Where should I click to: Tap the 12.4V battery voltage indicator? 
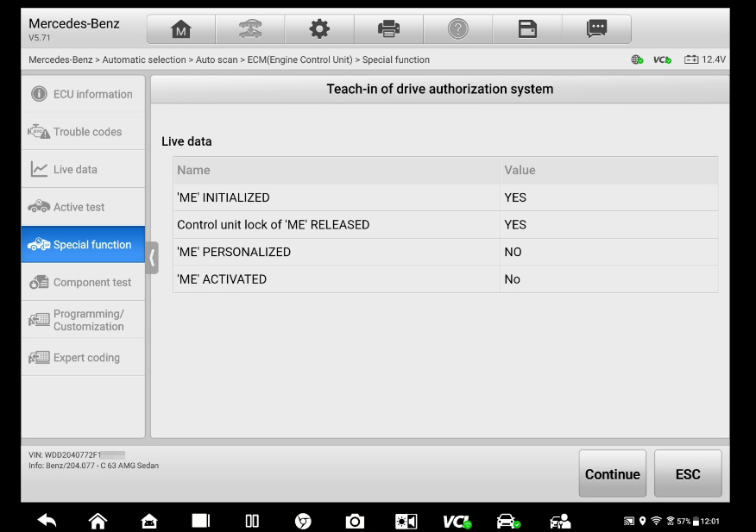point(704,59)
